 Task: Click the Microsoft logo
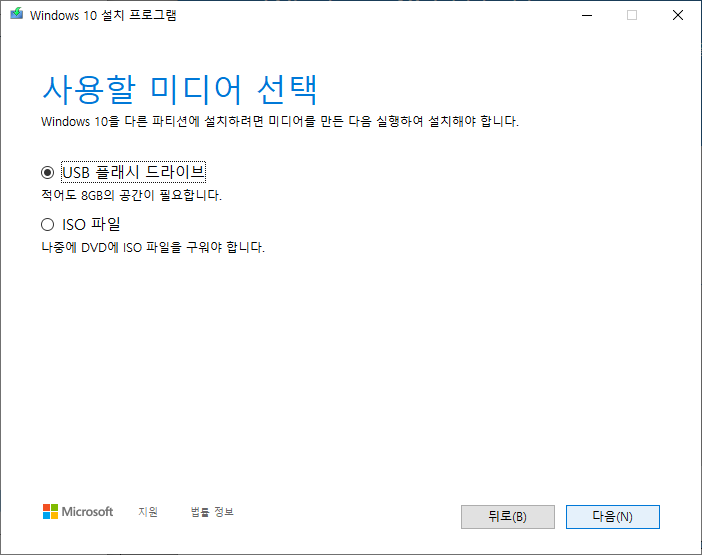[x=78, y=512]
